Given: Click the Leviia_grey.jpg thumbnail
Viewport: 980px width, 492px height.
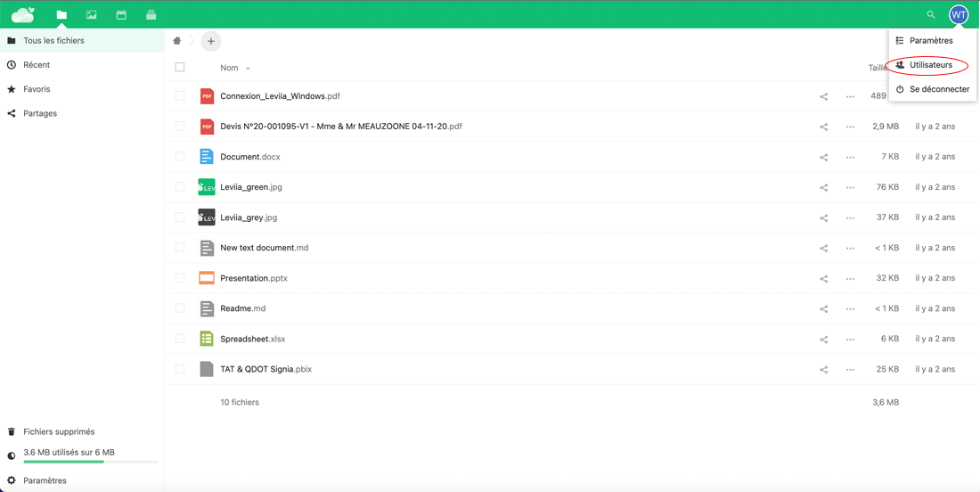Looking at the screenshot, I should [x=207, y=217].
